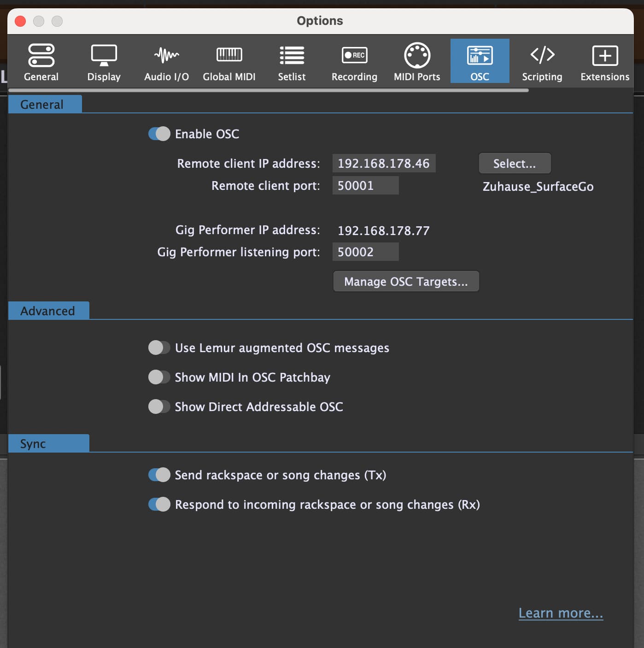Click the Zuhause_SurfaceGo device name
The height and width of the screenshot is (648, 644).
pyautogui.click(x=538, y=187)
